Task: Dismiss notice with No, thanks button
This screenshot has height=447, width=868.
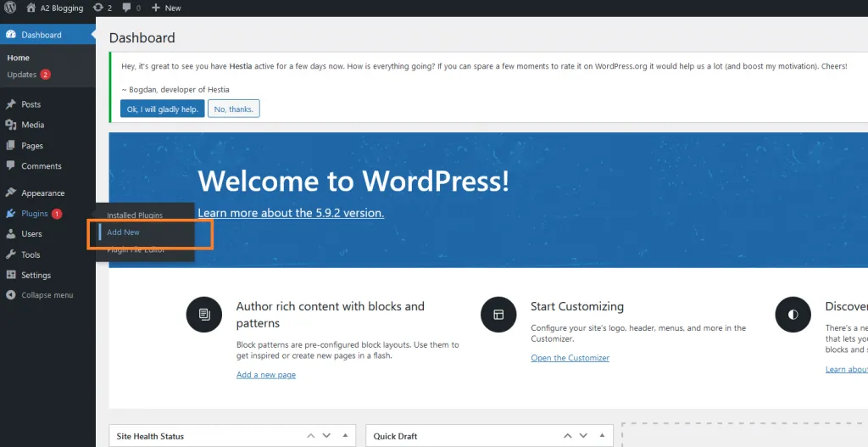Action: coord(234,109)
